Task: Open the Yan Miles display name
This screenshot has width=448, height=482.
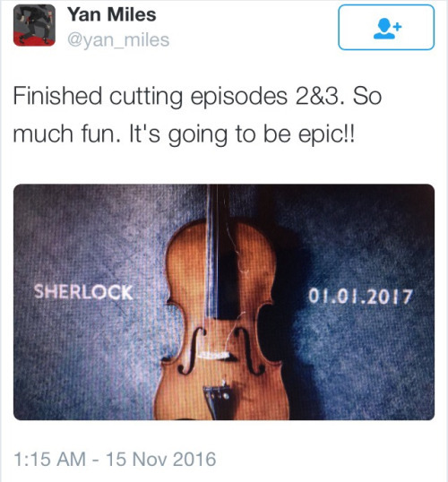Action: click(112, 14)
